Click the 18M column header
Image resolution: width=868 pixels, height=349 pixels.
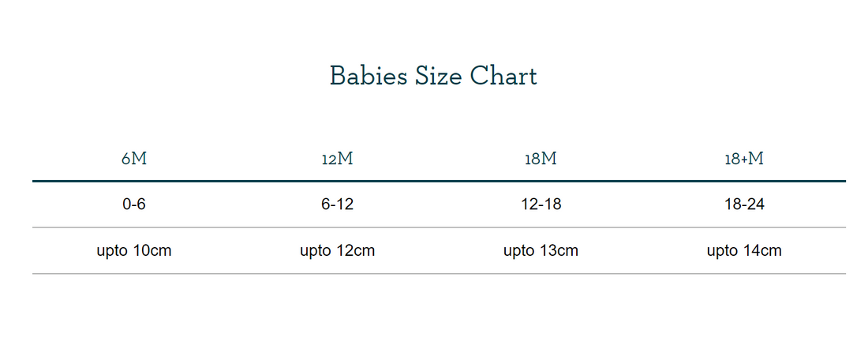(x=541, y=159)
